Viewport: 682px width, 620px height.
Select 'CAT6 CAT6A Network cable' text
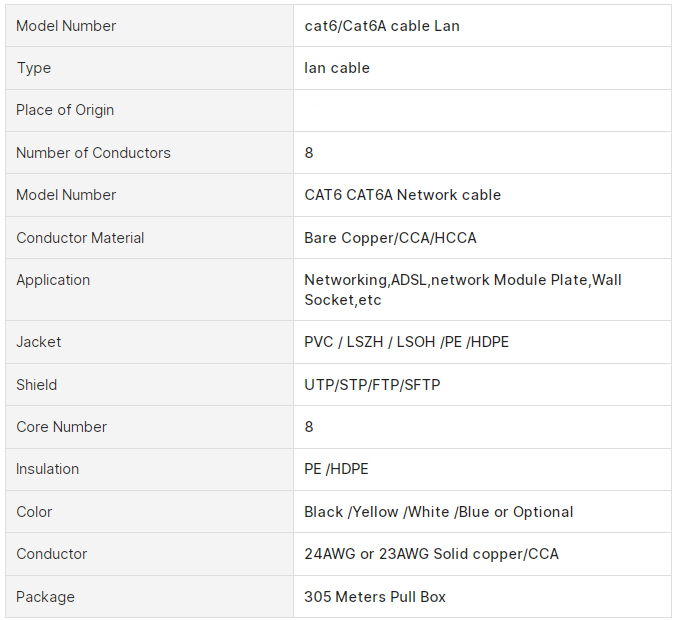pos(403,195)
